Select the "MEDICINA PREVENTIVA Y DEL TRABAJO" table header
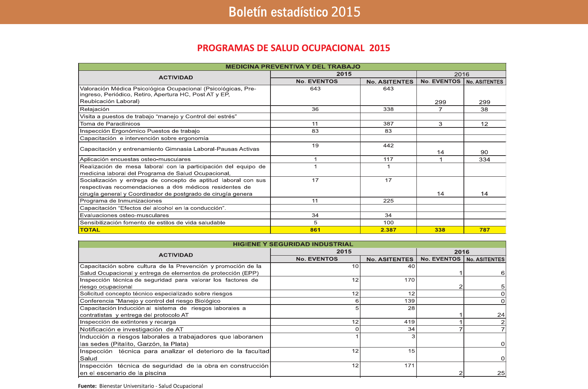The height and width of the screenshot is (389, 588). click(293, 67)
